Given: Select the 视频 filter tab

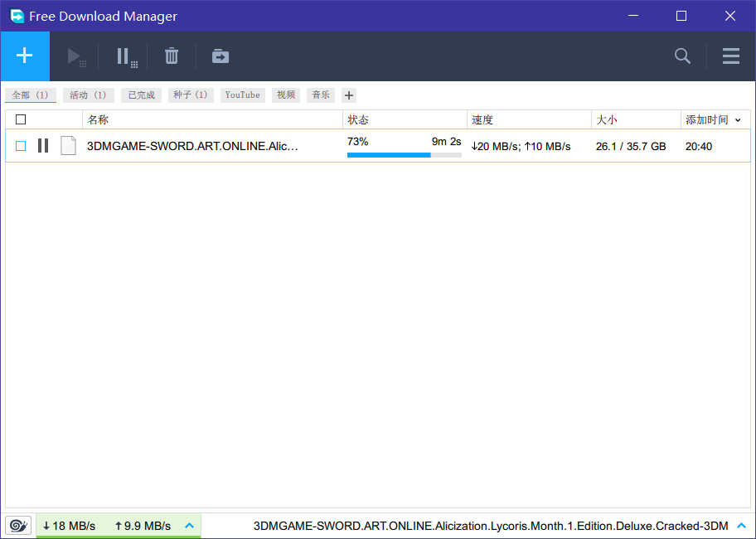Looking at the screenshot, I should [286, 95].
